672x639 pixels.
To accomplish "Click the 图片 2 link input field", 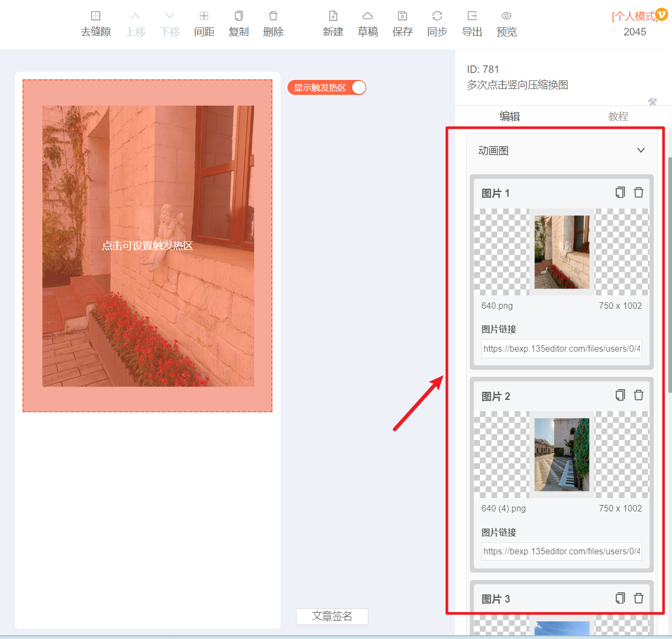I will pos(562,551).
